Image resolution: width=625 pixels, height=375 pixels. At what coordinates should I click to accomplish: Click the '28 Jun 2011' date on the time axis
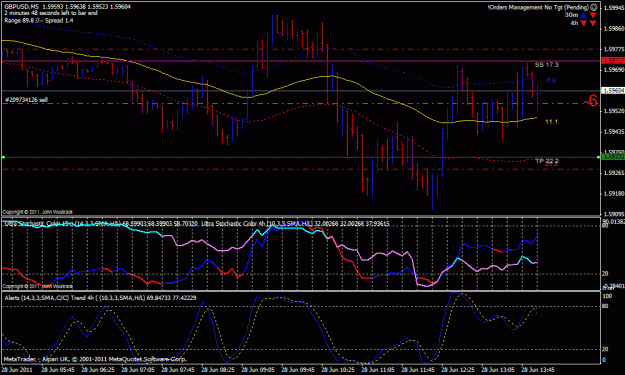click(x=18, y=369)
